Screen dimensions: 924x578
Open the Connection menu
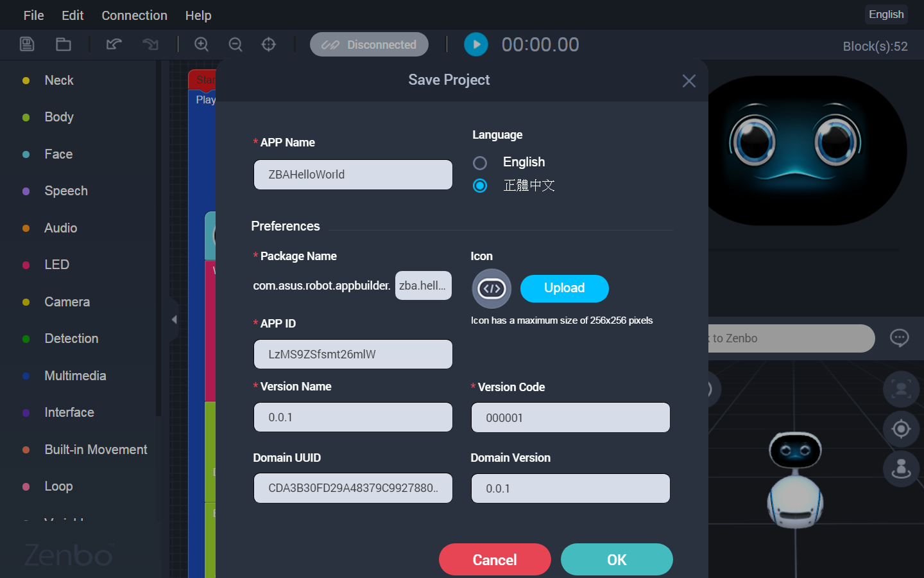click(134, 15)
